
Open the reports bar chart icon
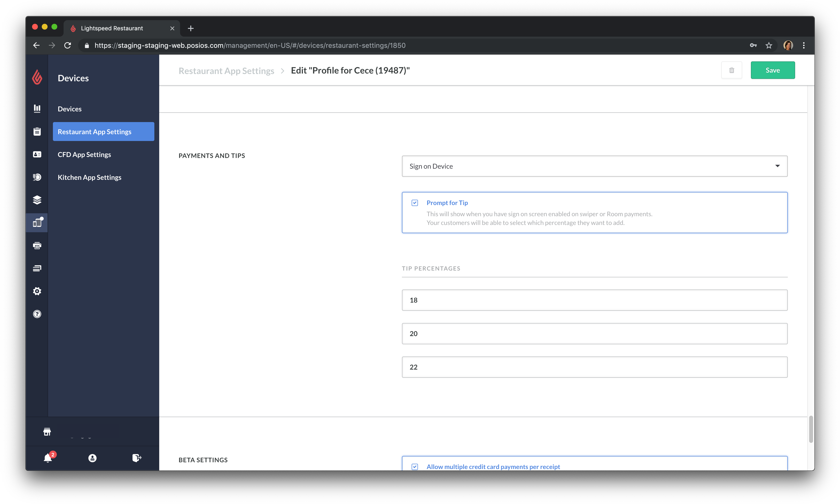pos(37,108)
